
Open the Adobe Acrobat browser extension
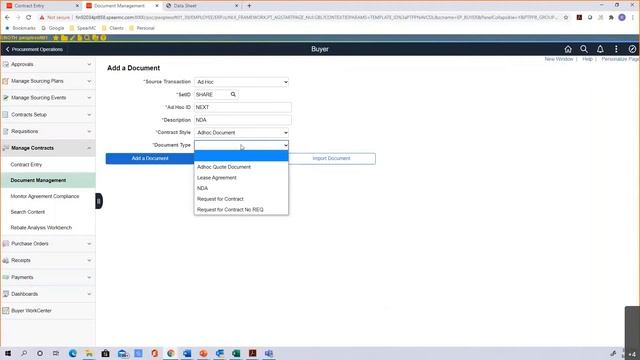579,18
